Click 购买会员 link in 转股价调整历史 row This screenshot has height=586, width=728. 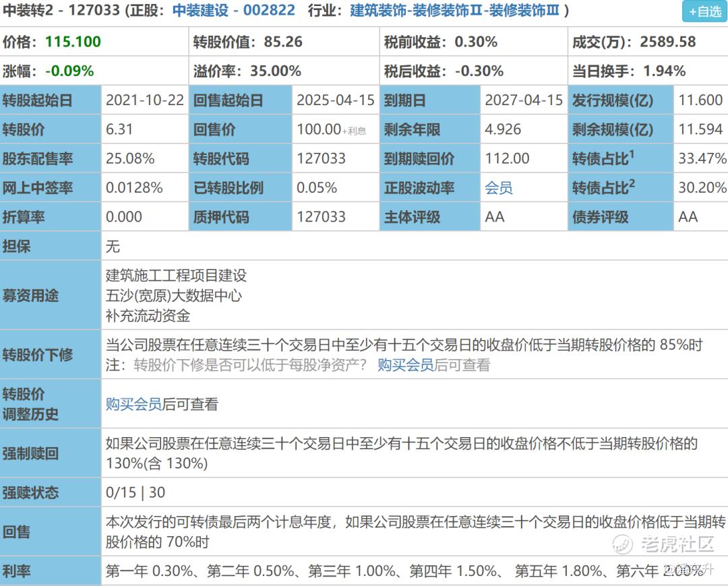(133, 404)
